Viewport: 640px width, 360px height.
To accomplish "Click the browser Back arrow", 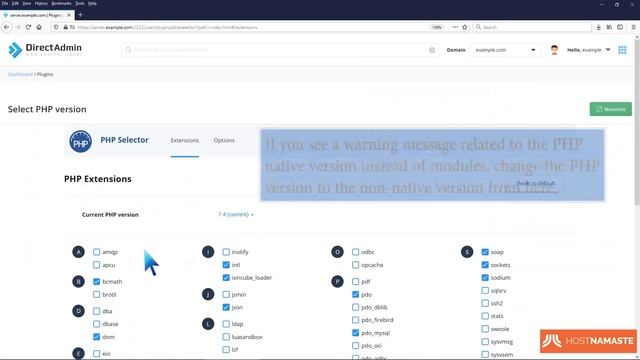I will click(x=7, y=27).
